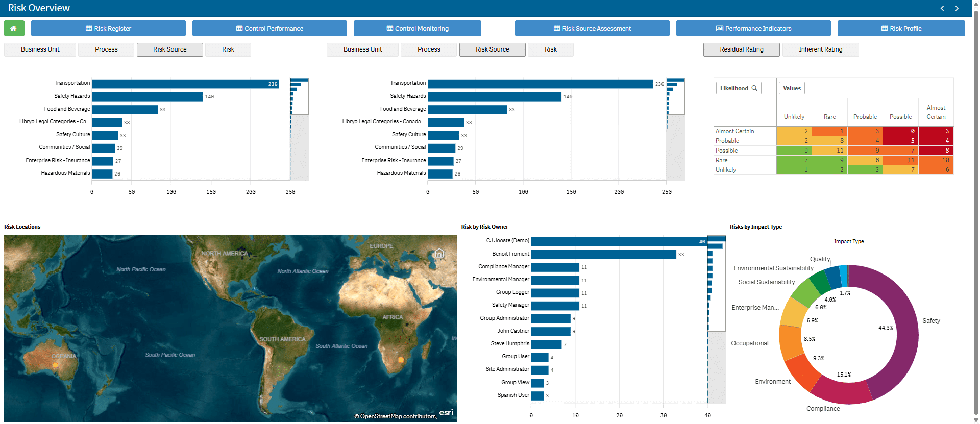
Task: Click the OpenStreetMap contributors link
Action: [x=398, y=416]
